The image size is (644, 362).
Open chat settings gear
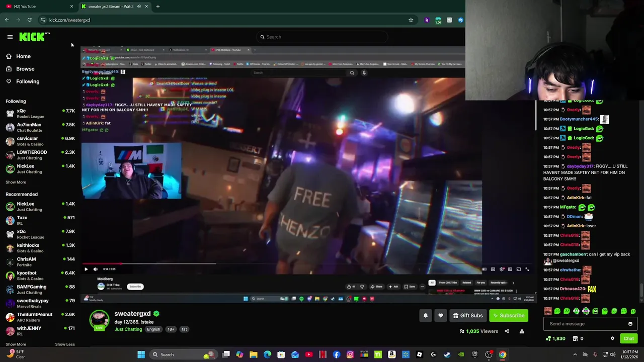coord(612,338)
